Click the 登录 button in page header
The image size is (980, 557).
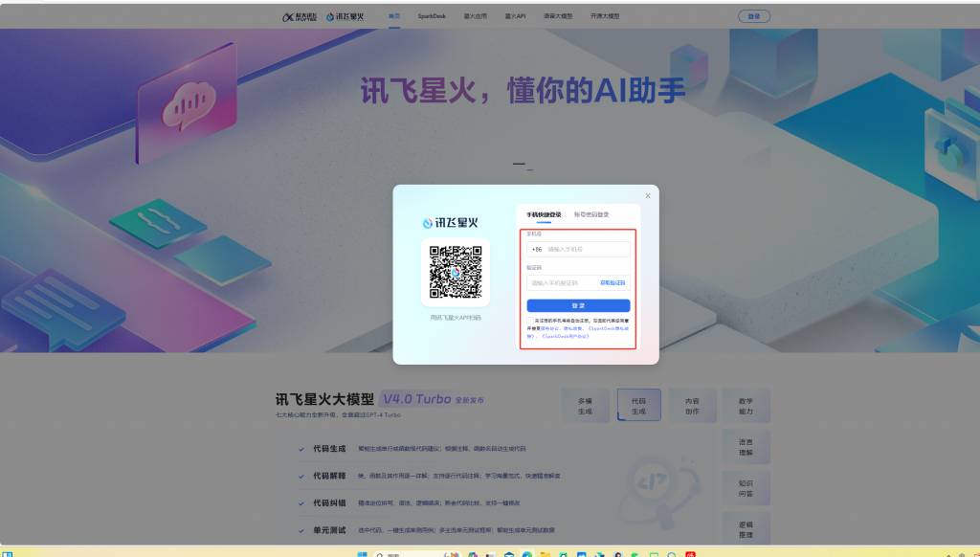[x=754, y=16]
